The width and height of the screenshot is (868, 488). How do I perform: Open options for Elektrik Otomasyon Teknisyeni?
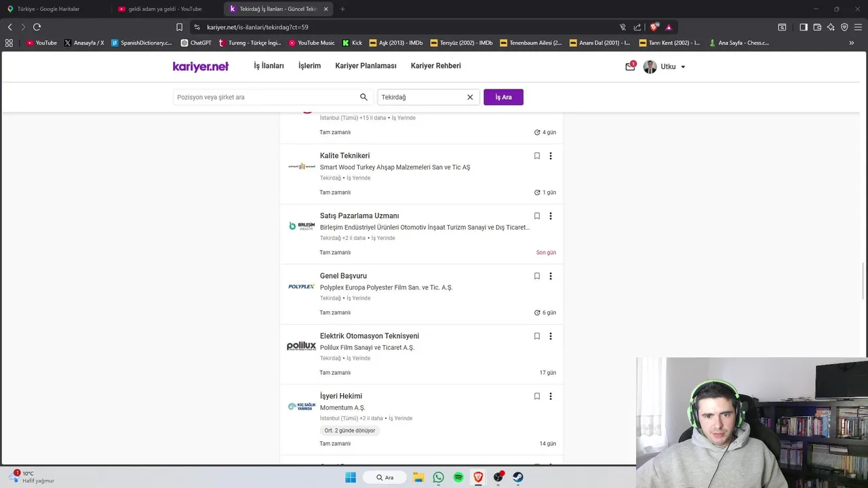click(x=551, y=336)
